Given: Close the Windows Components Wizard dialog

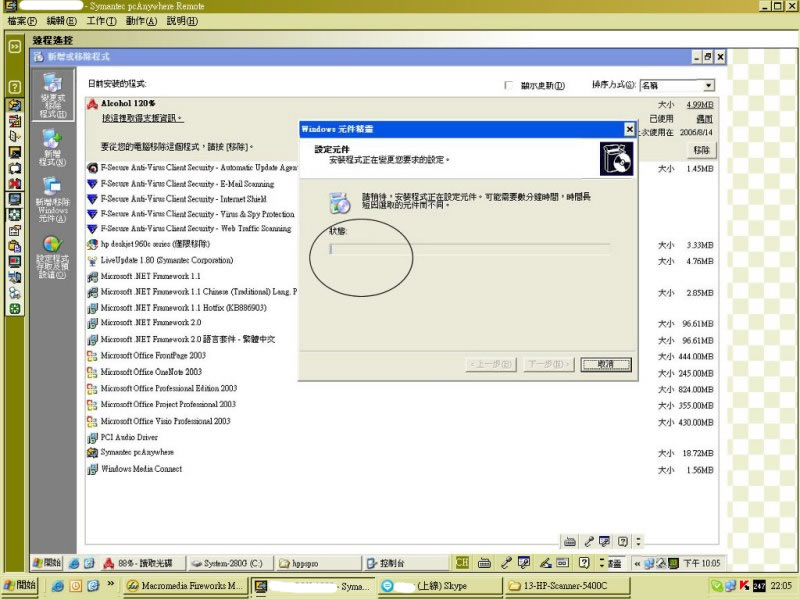Looking at the screenshot, I should coord(630,130).
